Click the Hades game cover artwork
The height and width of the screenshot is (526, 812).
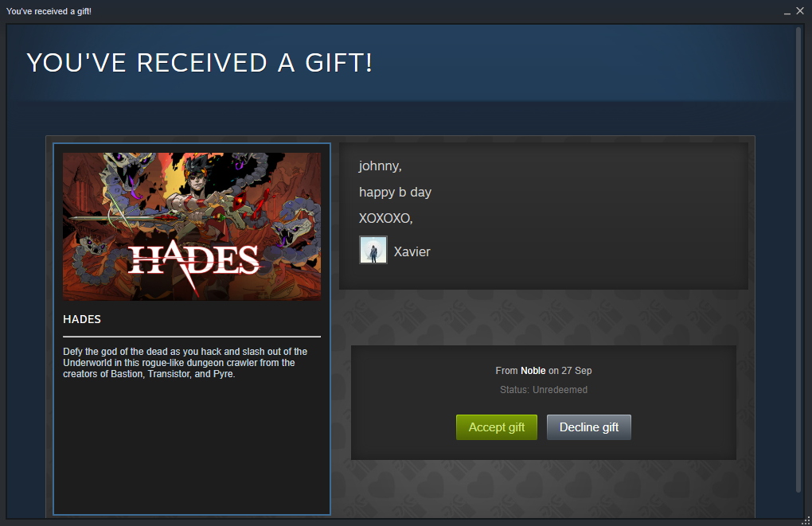[x=192, y=226]
